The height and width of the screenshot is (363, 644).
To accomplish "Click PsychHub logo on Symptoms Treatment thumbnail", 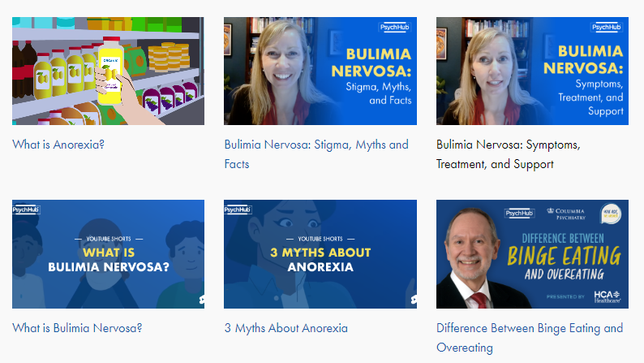I will (x=606, y=28).
